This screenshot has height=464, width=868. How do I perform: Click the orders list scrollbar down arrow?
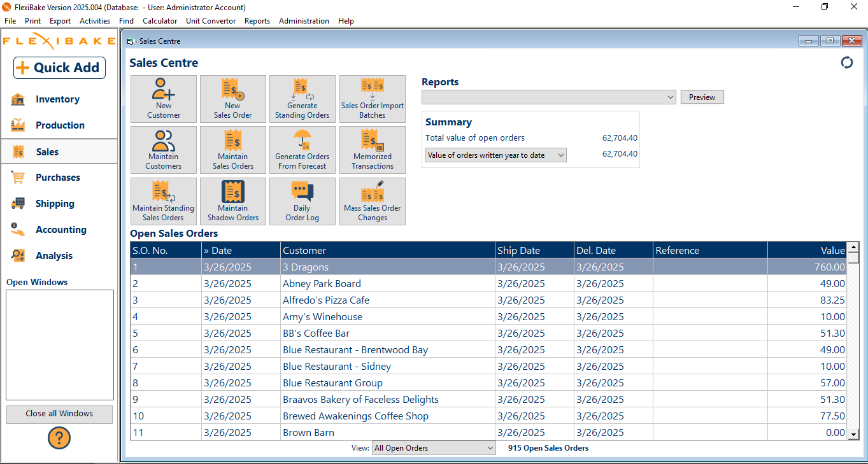click(x=854, y=434)
